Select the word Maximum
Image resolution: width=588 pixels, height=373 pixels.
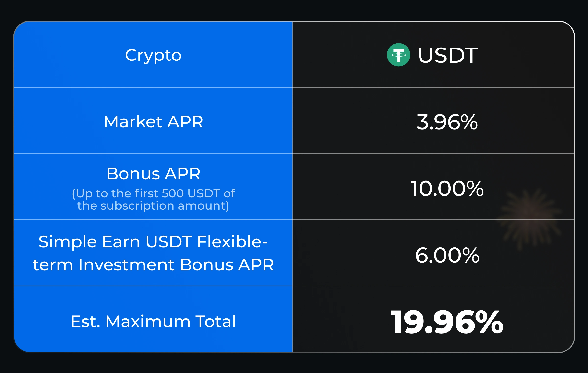(148, 321)
